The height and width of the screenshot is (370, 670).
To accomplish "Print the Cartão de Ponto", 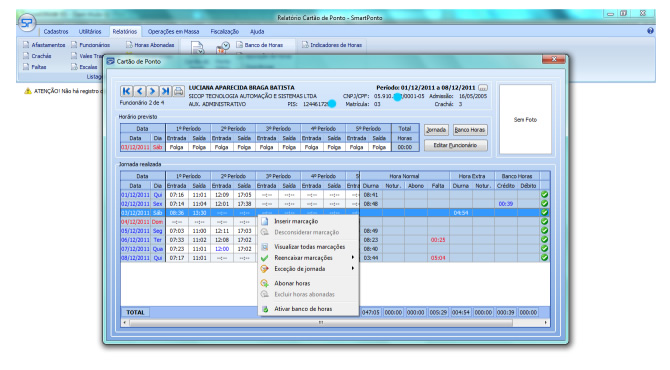I will 179,91.
